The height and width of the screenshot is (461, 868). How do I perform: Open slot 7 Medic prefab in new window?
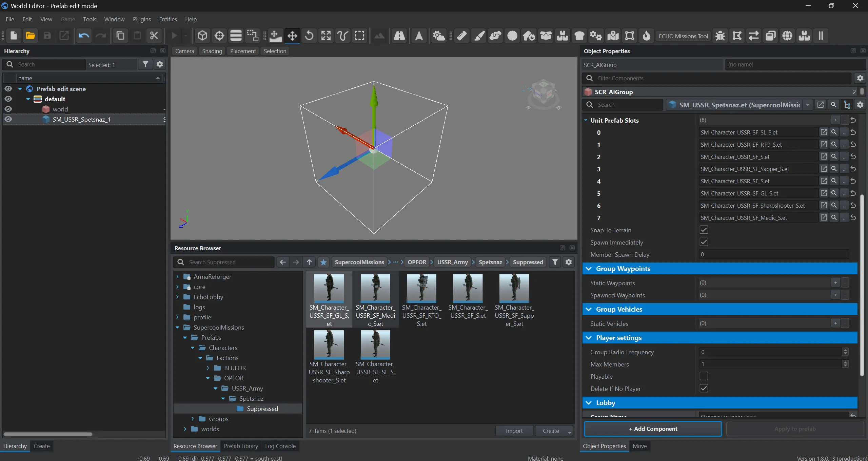pyautogui.click(x=824, y=217)
